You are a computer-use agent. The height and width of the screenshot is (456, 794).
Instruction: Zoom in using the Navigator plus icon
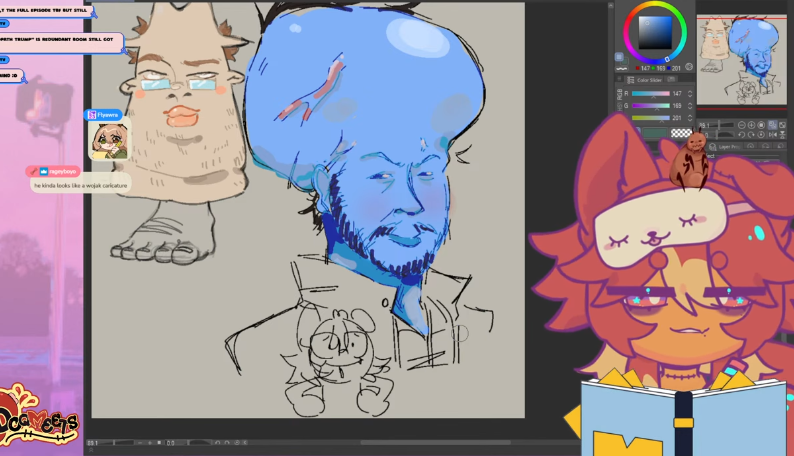[751, 125]
